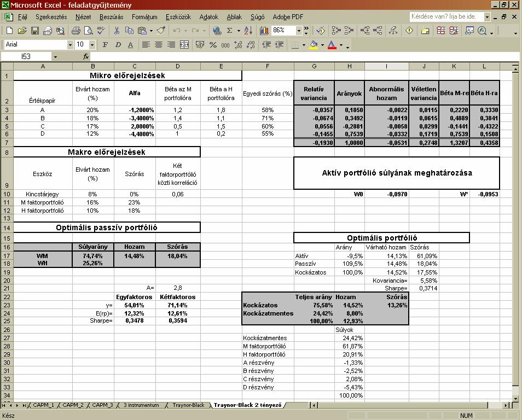Open the font size 10 dropdown
The width and height of the screenshot is (522, 420).
pos(92,45)
